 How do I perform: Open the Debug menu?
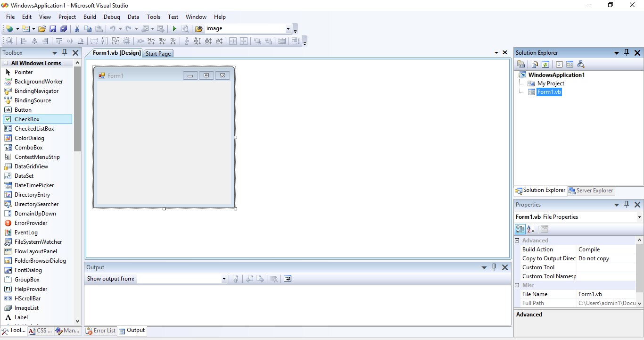(x=112, y=17)
